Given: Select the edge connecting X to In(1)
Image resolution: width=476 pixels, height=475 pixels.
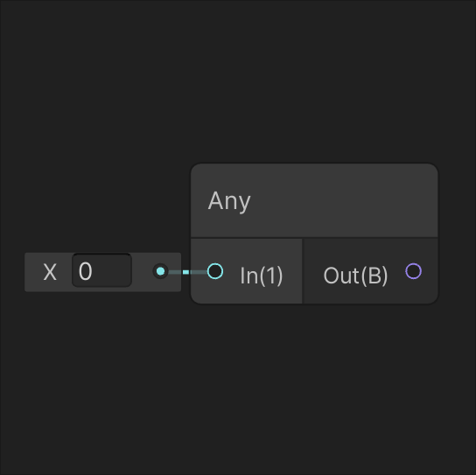Looking at the screenshot, I should point(187,272).
